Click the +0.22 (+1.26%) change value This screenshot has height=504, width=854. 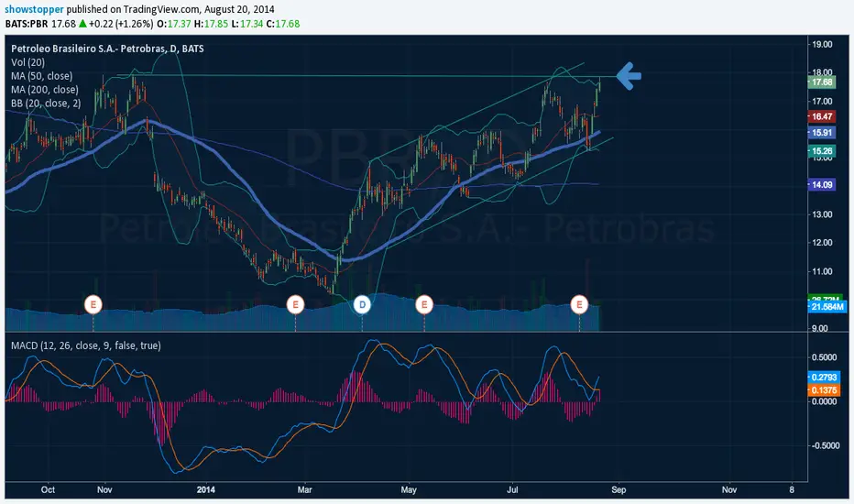121,24
